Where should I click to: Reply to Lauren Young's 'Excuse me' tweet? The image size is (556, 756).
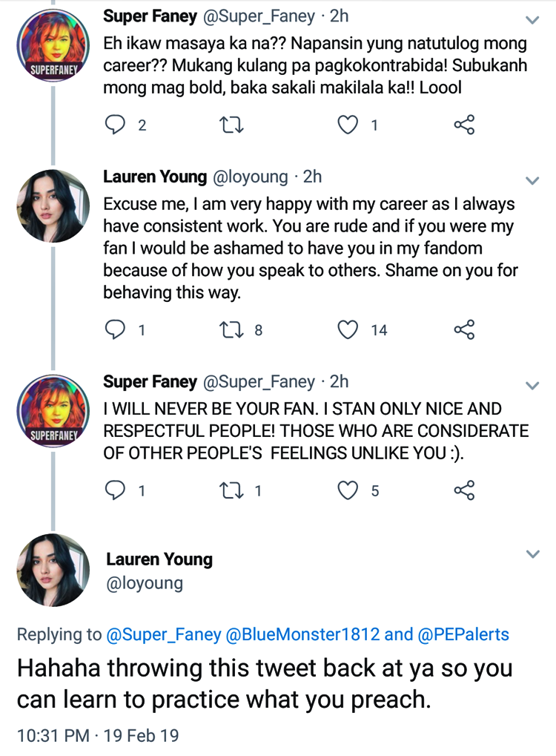point(116,329)
